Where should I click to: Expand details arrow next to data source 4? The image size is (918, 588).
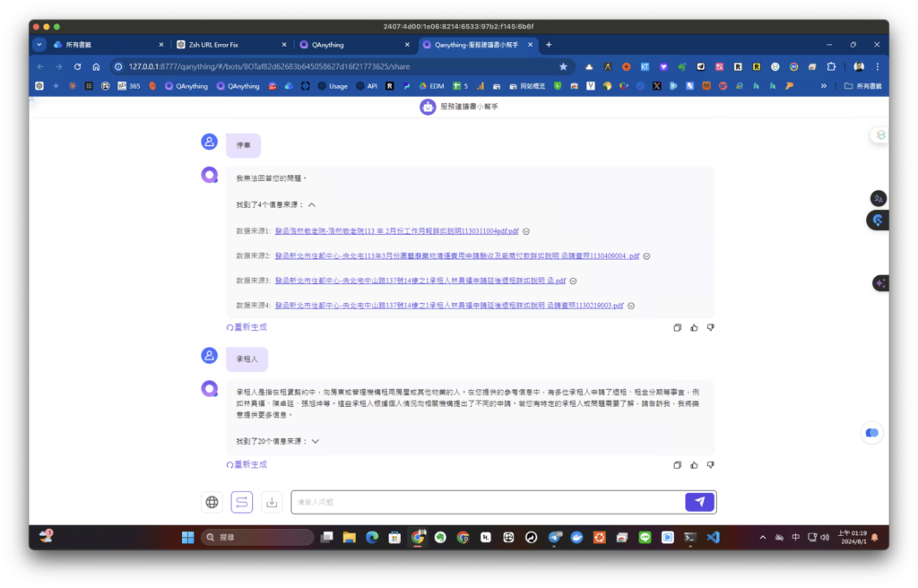(631, 306)
